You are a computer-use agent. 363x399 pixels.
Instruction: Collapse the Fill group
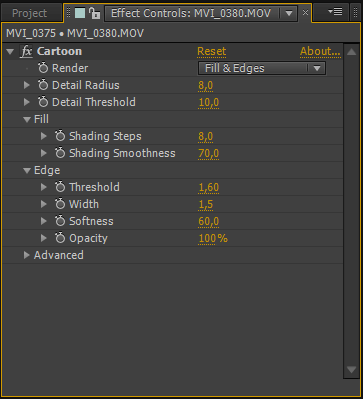pyautogui.click(x=27, y=119)
